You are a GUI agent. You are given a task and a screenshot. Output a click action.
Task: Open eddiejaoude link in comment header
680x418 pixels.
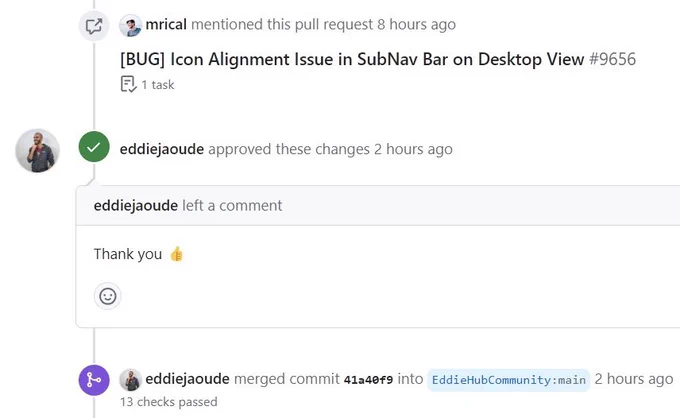[x=136, y=206]
